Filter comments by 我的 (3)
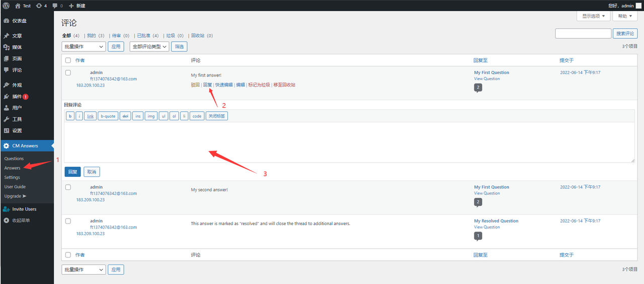The image size is (644, 284). coord(96,36)
